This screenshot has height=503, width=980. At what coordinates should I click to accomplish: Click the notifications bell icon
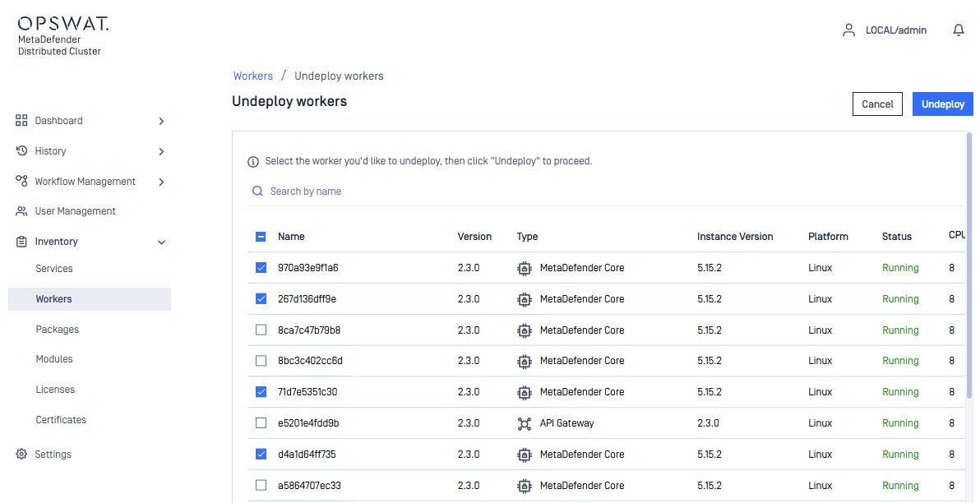click(x=958, y=30)
